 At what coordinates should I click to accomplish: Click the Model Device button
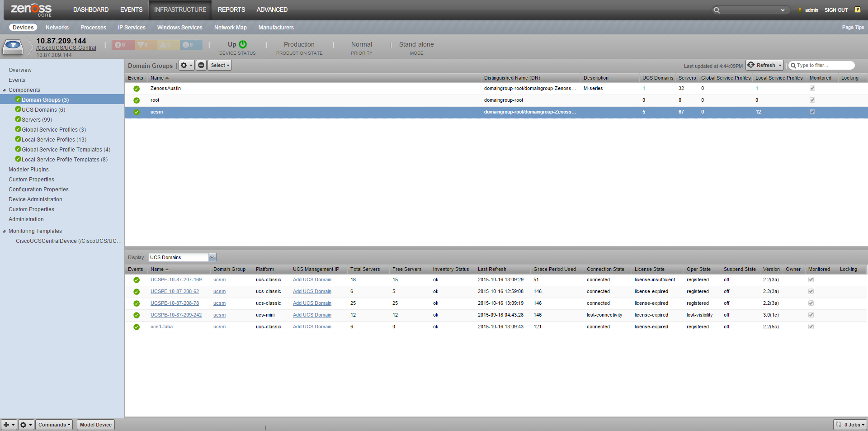click(95, 425)
